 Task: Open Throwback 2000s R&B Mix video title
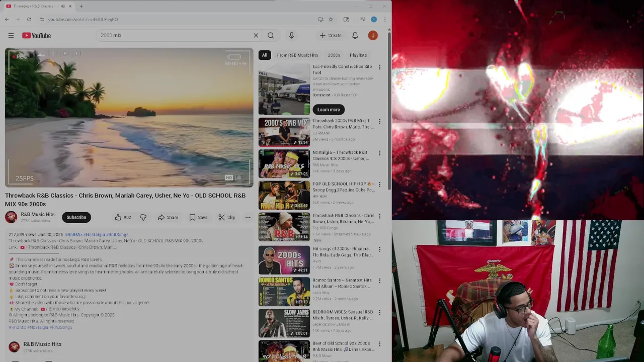(x=343, y=124)
